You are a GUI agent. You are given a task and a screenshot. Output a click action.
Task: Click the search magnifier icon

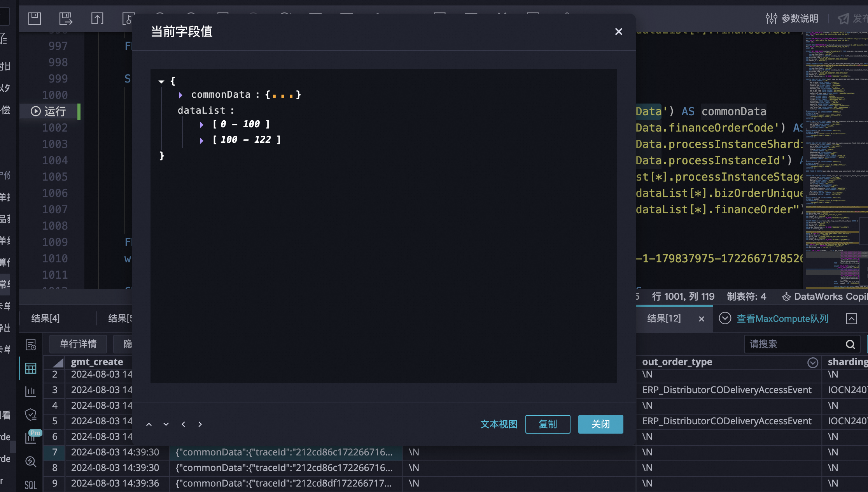click(850, 344)
